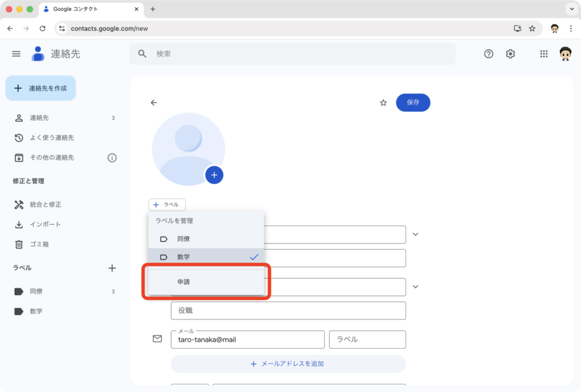The width and height of the screenshot is (581, 392).
Task: Go to 統合と修正 in sidebar
Action: 45,204
